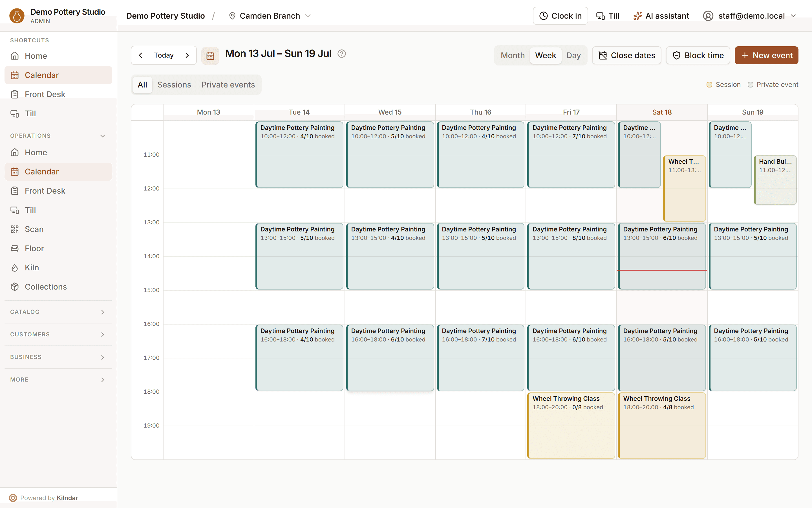Open Front Desk under Shortcuts
812x508 pixels.
pyautogui.click(x=58, y=94)
